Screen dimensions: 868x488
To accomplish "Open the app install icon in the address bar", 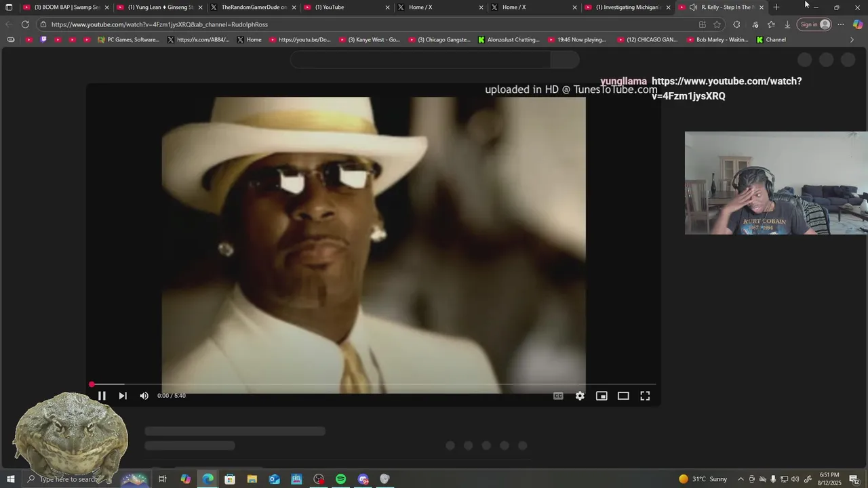I will [703, 24].
